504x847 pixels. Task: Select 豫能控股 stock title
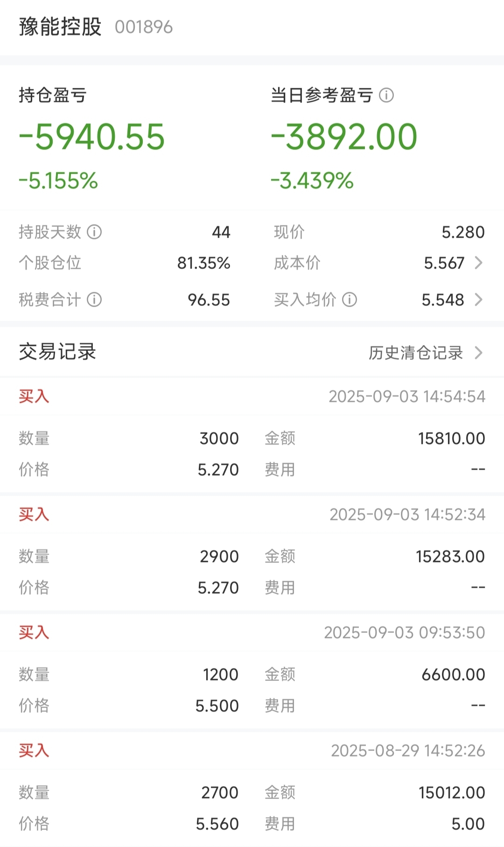60,27
